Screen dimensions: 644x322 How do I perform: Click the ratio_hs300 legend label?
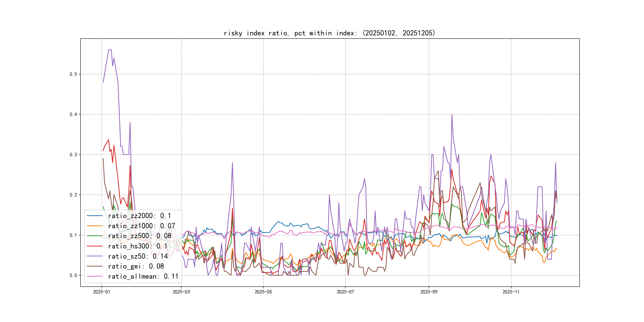click(x=138, y=246)
